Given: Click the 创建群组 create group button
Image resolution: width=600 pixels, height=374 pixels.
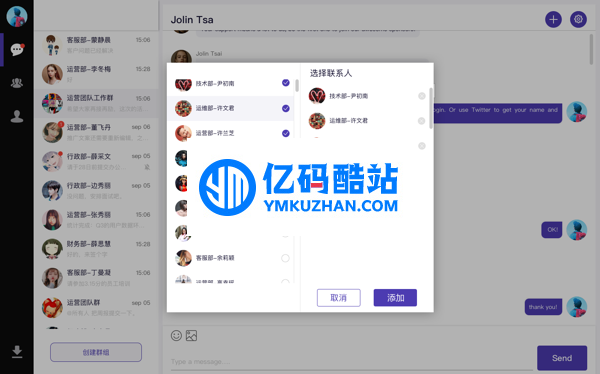Looking at the screenshot, I should 96,352.
